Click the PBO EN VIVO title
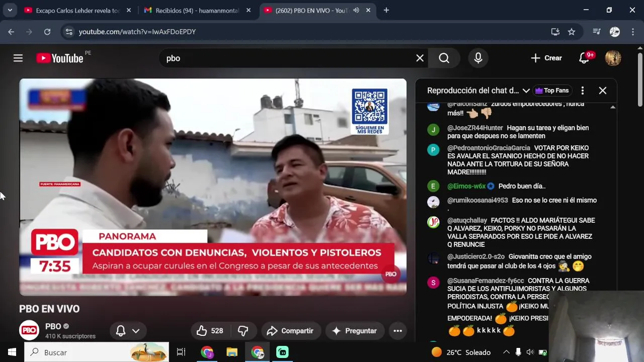This screenshot has width=644, height=362. click(49, 309)
